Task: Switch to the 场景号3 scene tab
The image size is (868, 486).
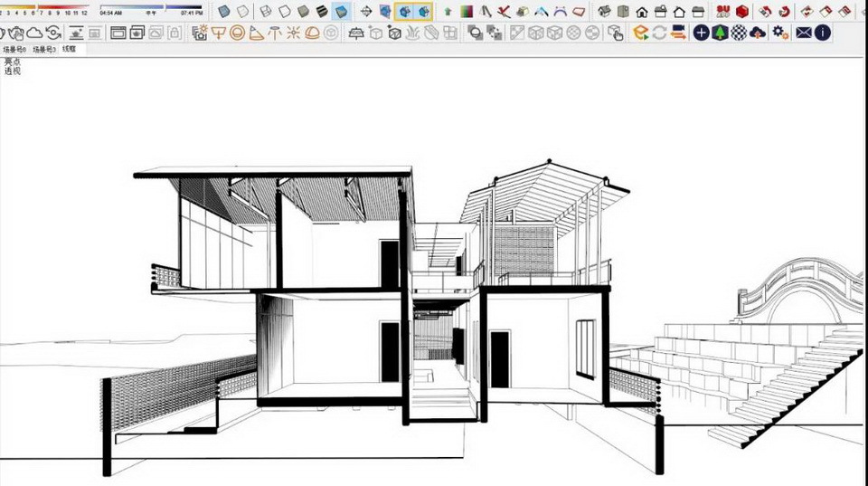Action: (43, 49)
